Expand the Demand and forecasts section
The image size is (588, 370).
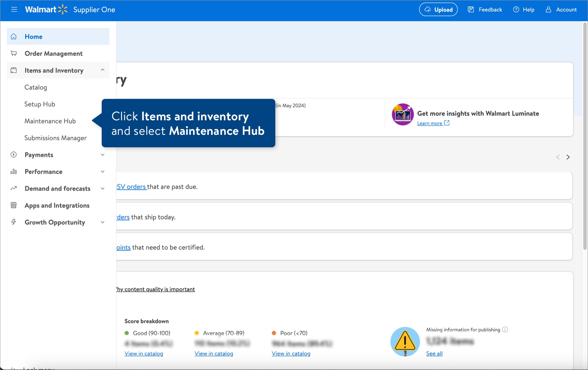pyautogui.click(x=102, y=188)
